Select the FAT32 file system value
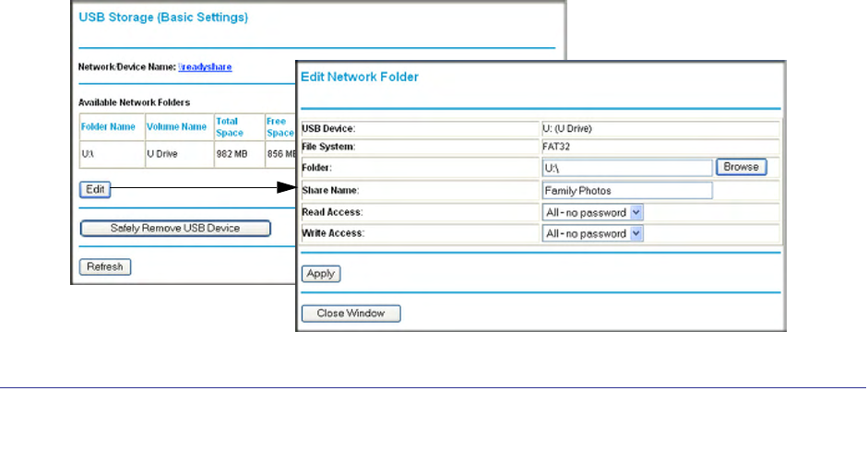Screen dimensions: 868x450 tap(556, 147)
